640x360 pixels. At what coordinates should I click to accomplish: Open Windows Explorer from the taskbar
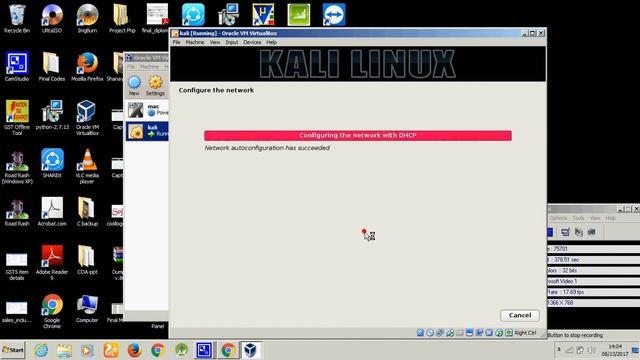64,350
